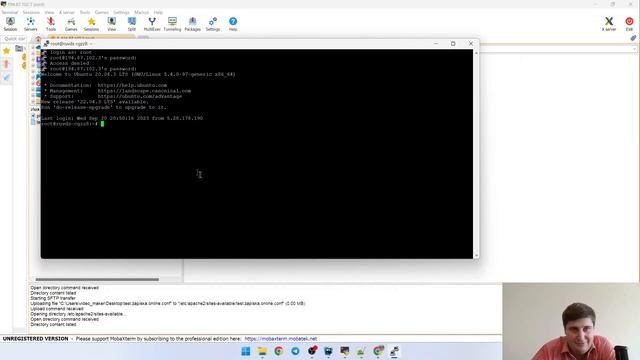This screenshot has width=640, height=360.
Task: Click the View toolbar icon
Action: click(x=111, y=24)
